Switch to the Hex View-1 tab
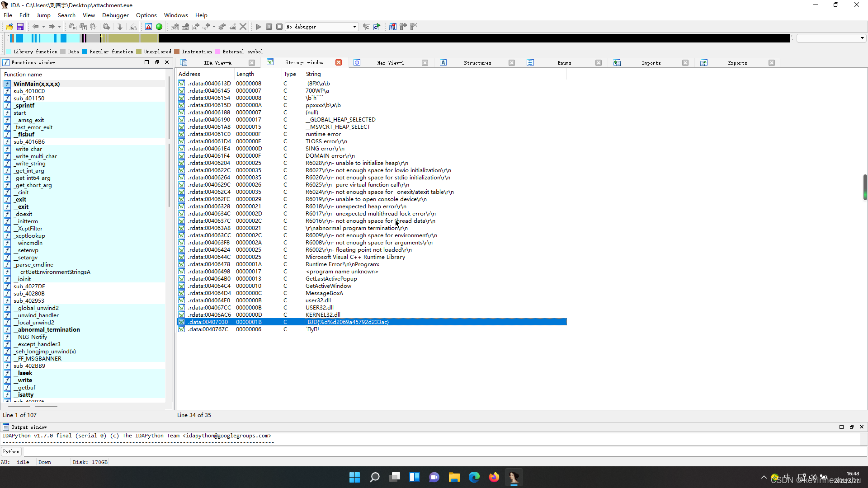 click(x=390, y=63)
